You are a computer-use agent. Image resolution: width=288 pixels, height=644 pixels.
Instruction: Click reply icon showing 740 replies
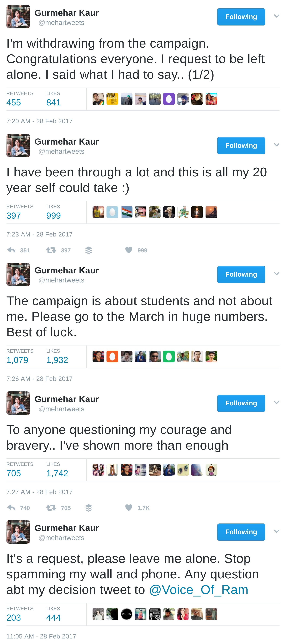coord(11,507)
